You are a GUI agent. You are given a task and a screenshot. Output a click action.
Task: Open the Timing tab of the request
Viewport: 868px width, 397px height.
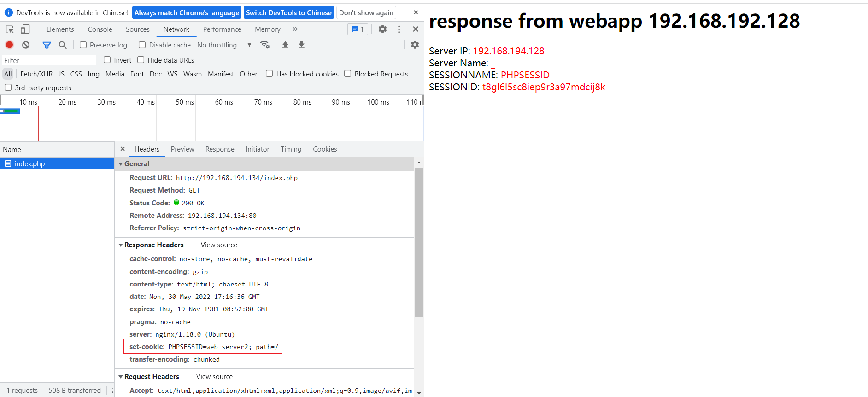click(291, 149)
